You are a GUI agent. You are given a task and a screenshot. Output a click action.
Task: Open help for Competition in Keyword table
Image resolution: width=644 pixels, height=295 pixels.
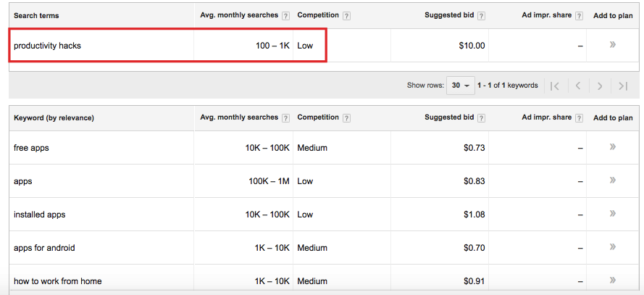pyautogui.click(x=347, y=118)
